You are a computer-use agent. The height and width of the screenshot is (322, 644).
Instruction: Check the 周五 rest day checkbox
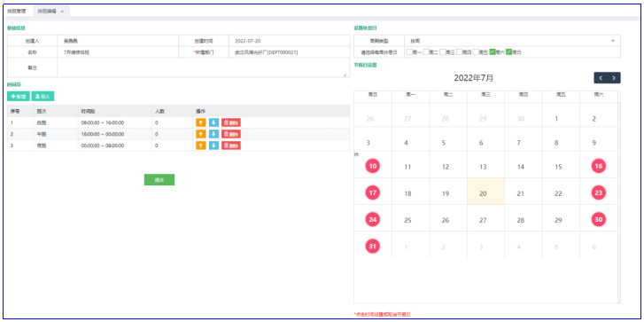coord(476,52)
